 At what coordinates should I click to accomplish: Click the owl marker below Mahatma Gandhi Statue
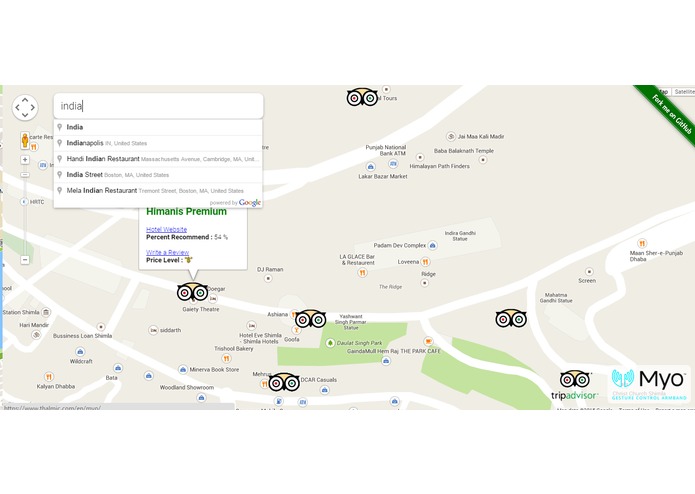[511, 318]
